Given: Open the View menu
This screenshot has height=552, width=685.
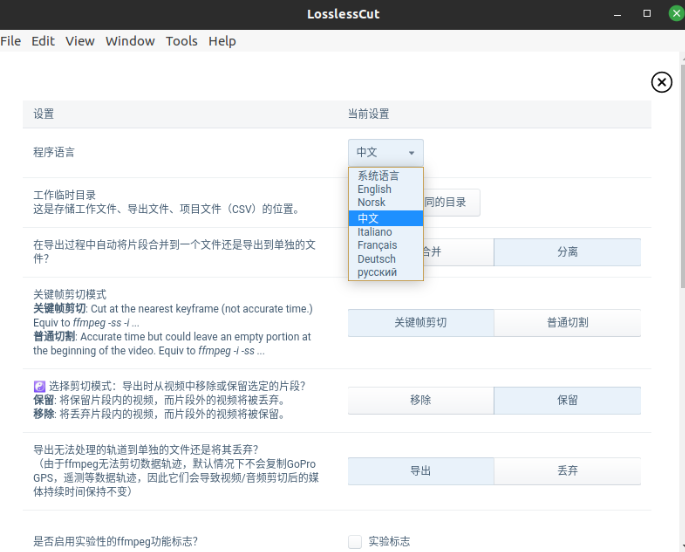Looking at the screenshot, I should 80,41.
